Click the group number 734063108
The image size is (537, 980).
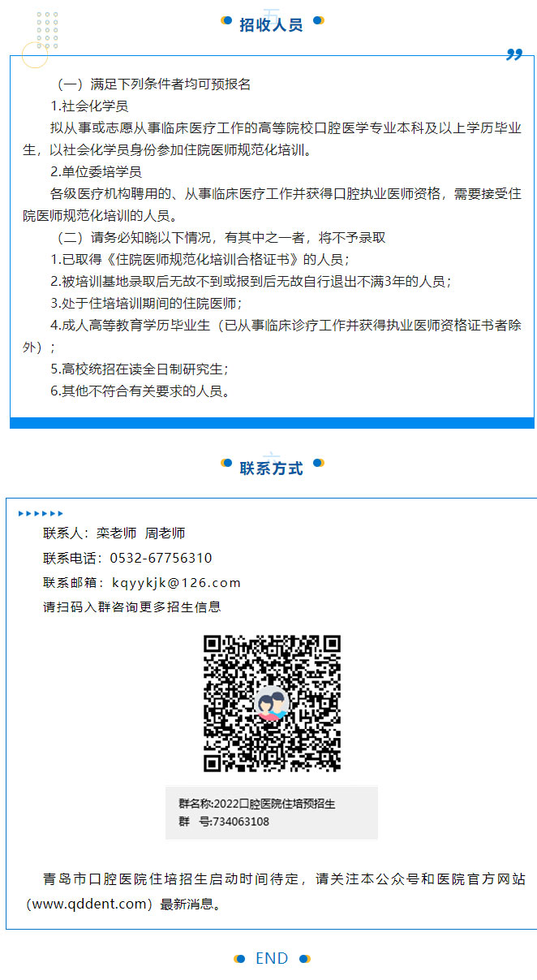[x=241, y=822]
